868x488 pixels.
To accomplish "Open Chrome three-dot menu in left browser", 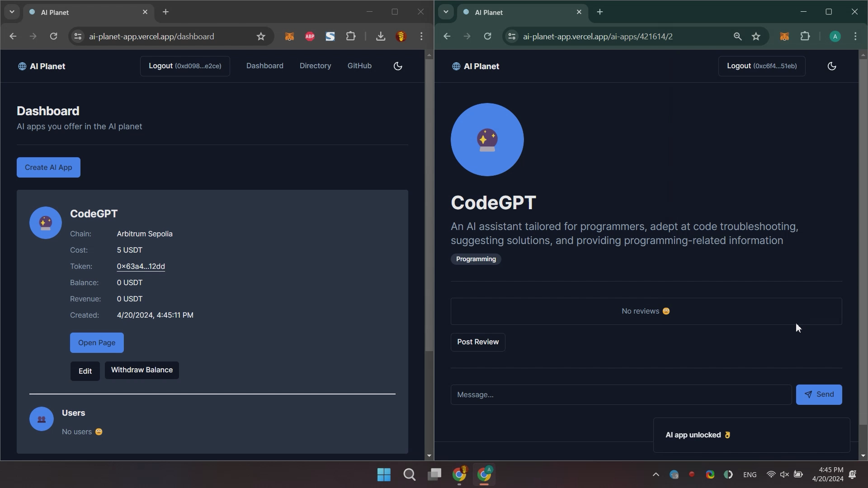I will [421, 37].
